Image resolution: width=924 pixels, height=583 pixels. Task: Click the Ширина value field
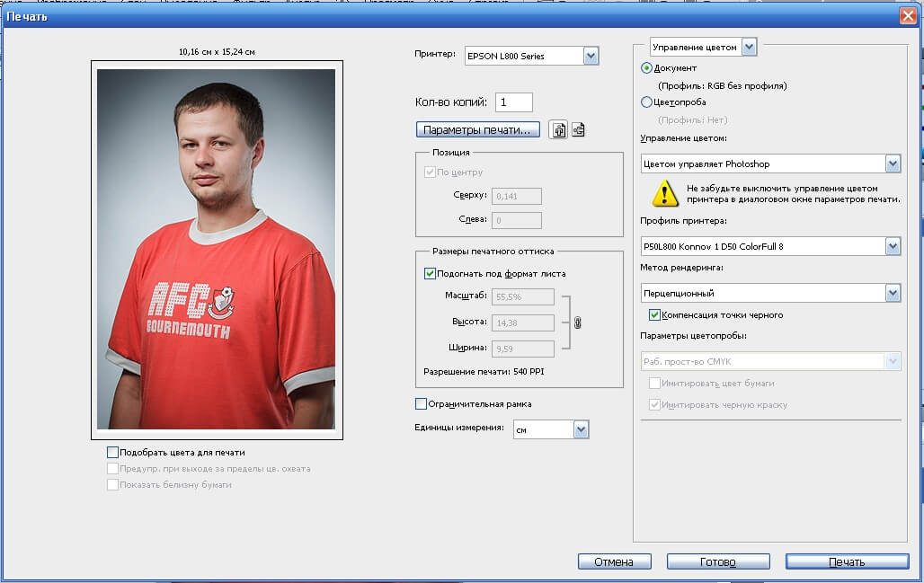click(x=523, y=349)
